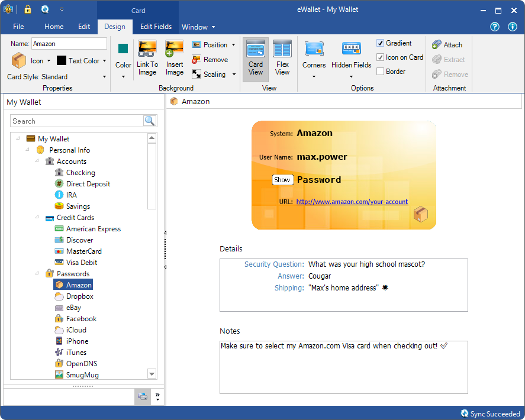The width and height of the screenshot is (525, 420).
Task: Toggle the Gradient checkbox
Action: tap(380, 43)
